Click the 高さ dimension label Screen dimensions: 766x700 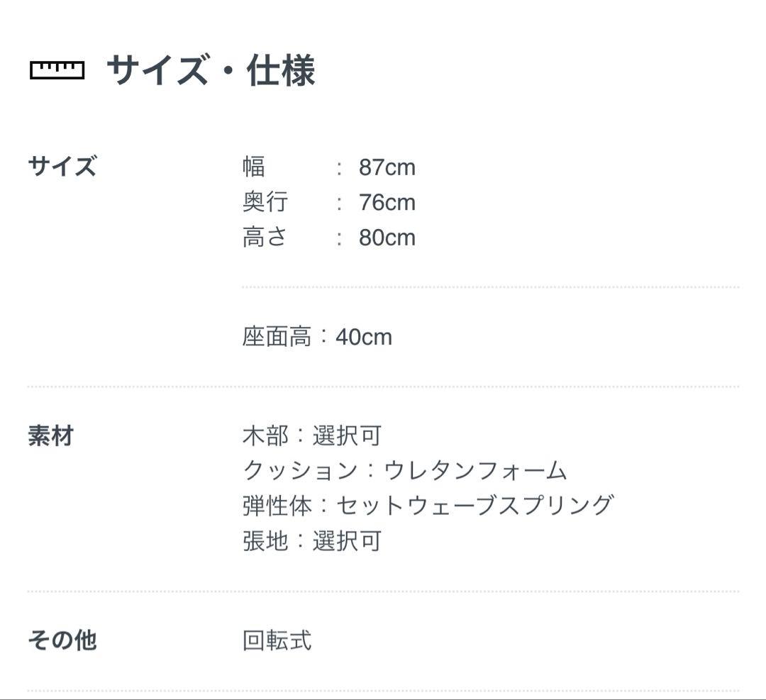point(265,237)
